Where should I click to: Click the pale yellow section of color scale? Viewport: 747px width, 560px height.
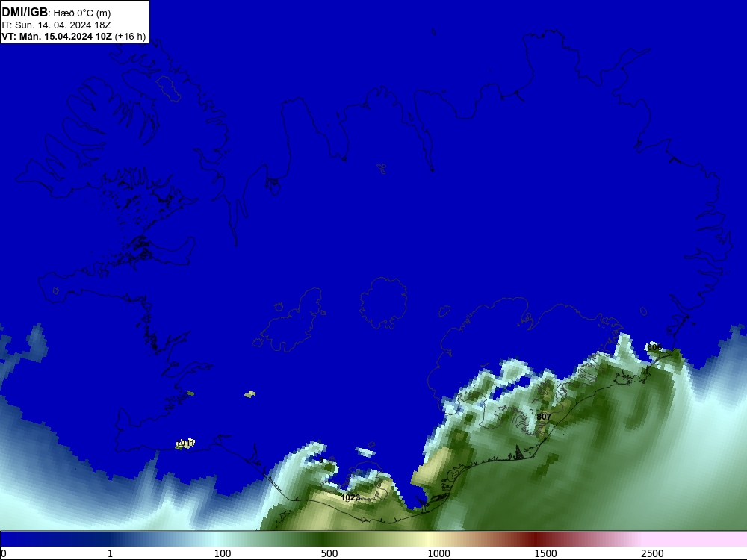429,539
